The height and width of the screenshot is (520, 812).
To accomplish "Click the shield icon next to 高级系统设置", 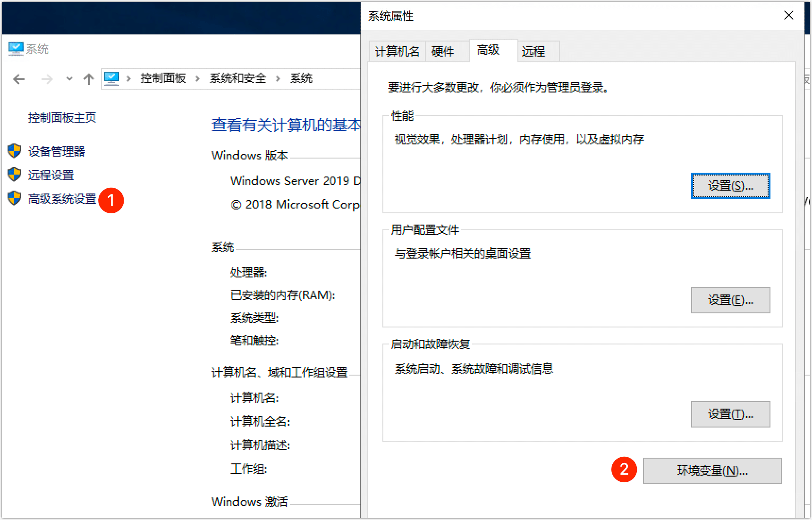I will coord(15,199).
